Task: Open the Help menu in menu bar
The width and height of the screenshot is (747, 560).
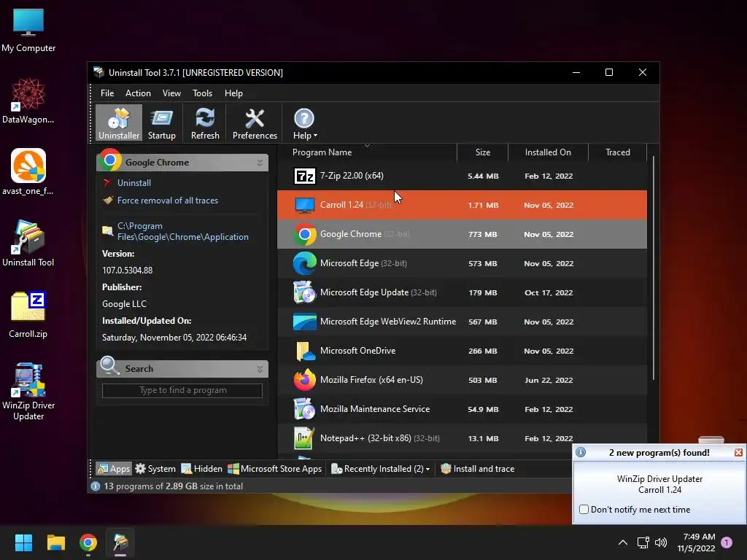Action: point(233,93)
